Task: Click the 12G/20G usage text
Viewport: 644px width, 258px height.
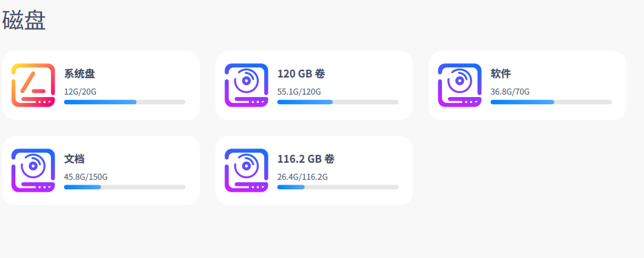Action: pyautogui.click(x=80, y=92)
